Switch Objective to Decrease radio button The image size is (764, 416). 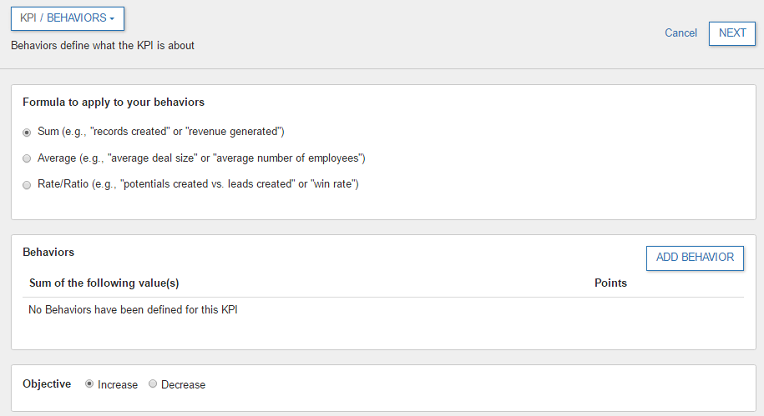(x=153, y=384)
